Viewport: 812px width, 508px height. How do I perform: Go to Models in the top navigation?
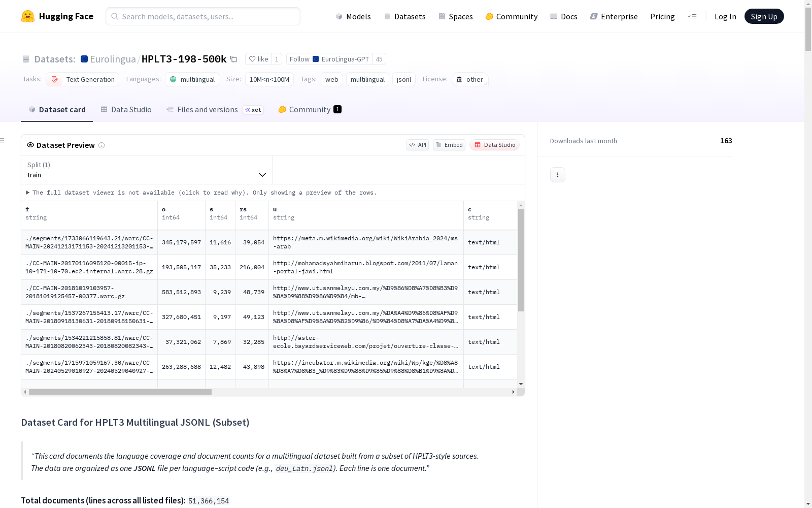[353, 16]
